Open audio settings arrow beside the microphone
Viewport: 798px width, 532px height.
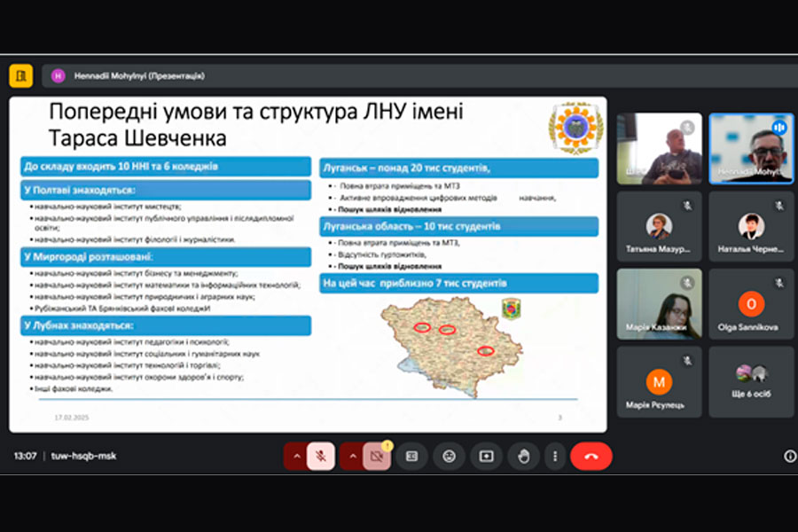tap(296, 456)
